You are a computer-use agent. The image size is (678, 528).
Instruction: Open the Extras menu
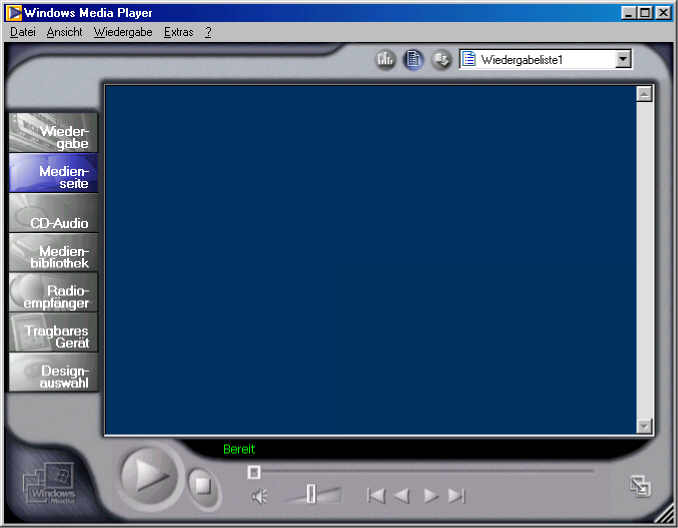click(x=178, y=32)
